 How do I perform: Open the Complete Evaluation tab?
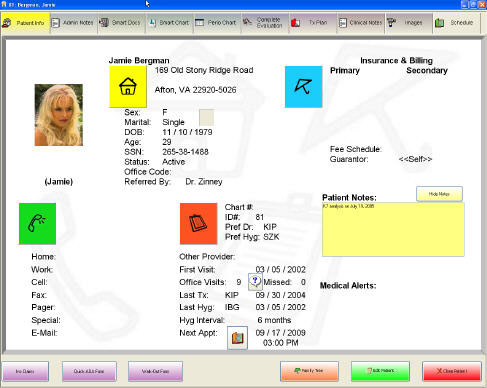coord(265,23)
